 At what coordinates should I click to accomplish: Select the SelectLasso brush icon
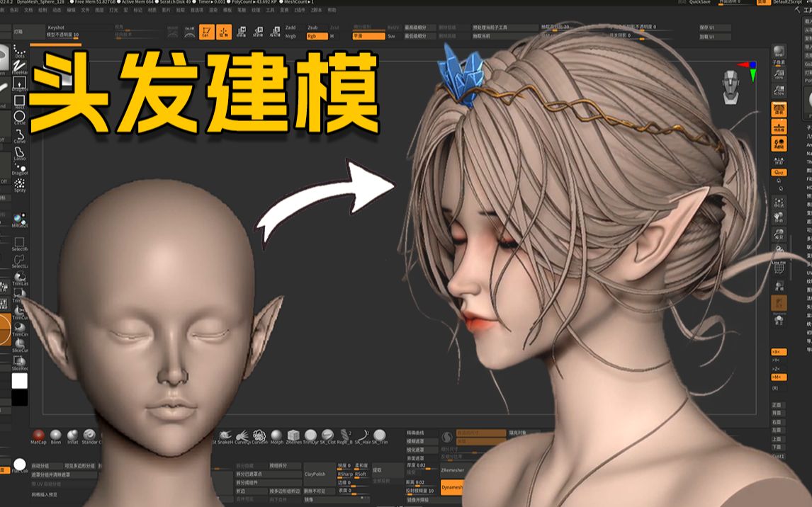tap(20, 261)
